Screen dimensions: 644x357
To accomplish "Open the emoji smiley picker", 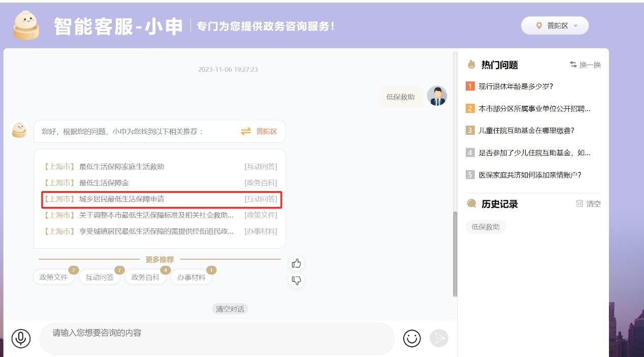I will pos(412,338).
